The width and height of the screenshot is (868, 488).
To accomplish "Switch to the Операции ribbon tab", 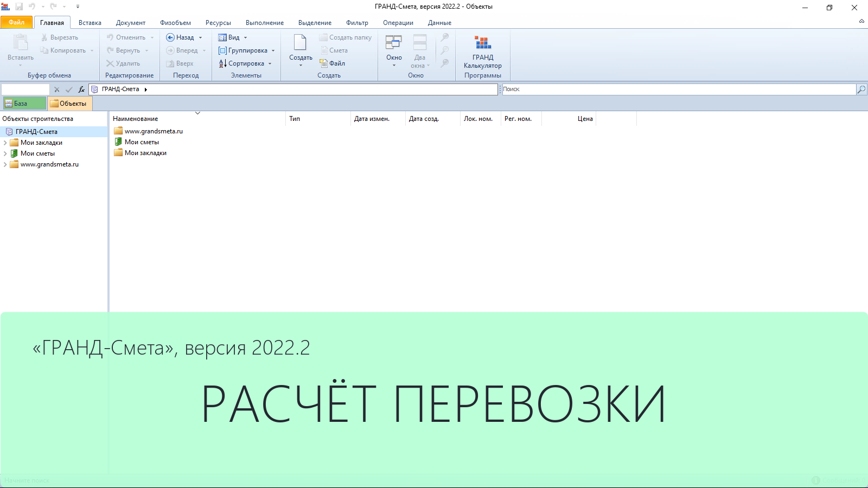I will pos(398,23).
